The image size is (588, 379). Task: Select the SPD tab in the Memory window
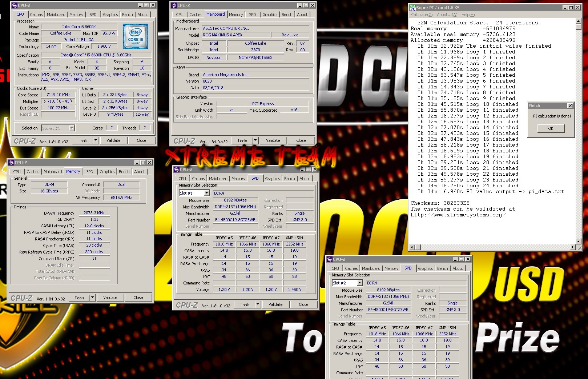90,172
